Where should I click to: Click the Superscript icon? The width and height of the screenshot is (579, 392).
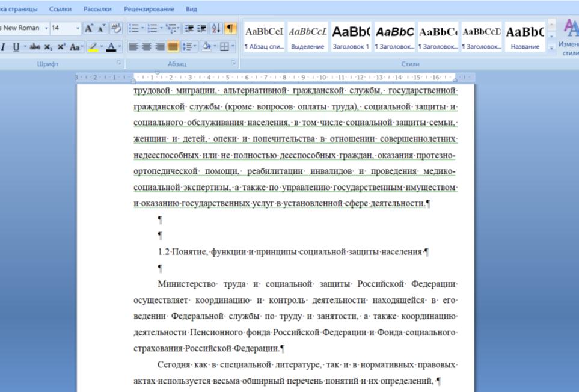click(x=61, y=47)
